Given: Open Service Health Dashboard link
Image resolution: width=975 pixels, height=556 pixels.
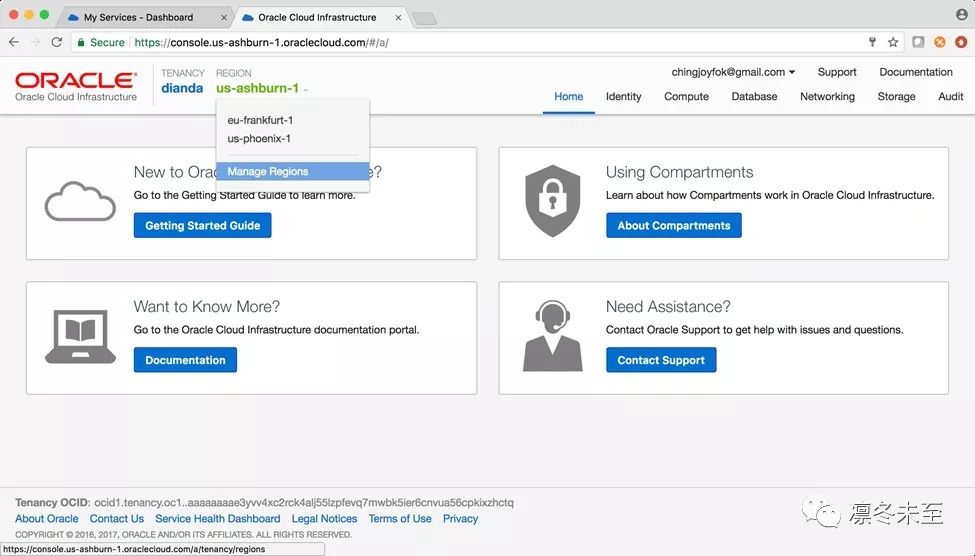Looking at the screenshot, I should coord(218,519).
